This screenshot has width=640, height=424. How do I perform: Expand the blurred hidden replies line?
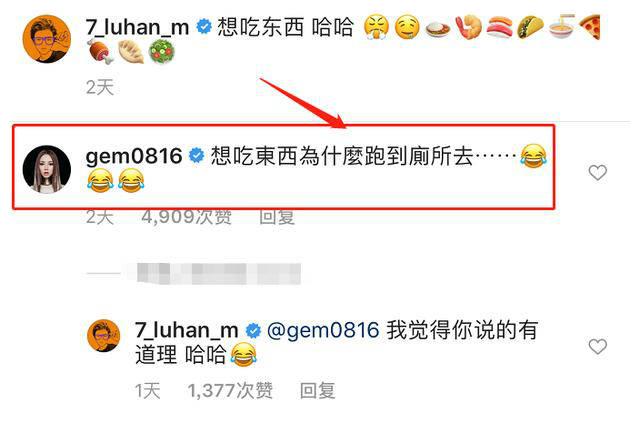[x=194, y=273]
